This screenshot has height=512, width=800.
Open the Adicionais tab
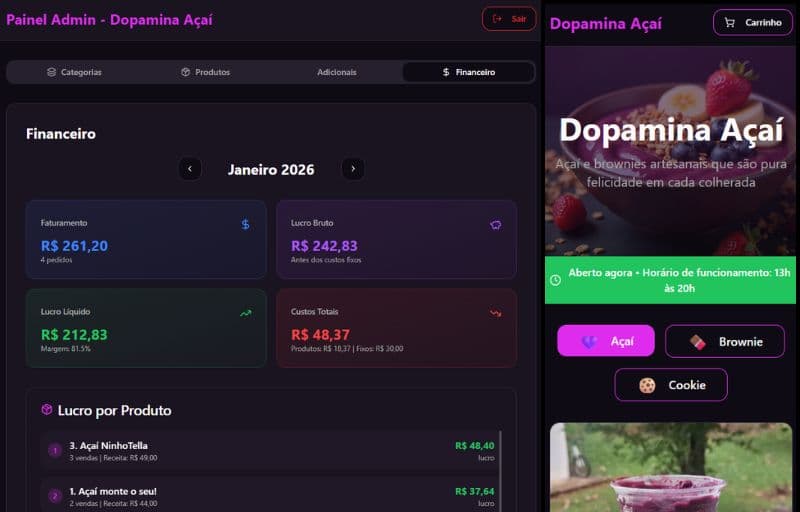point(337,72)
